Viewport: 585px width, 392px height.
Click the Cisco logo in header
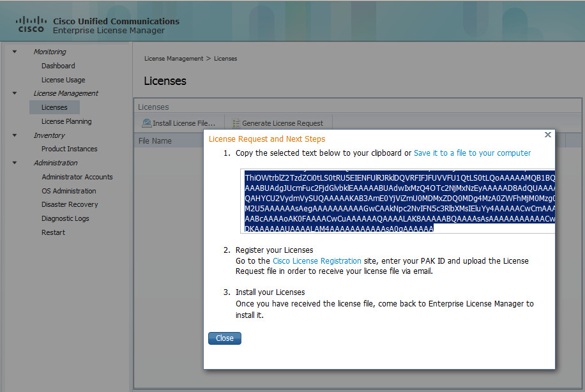[x=31, y=25]
